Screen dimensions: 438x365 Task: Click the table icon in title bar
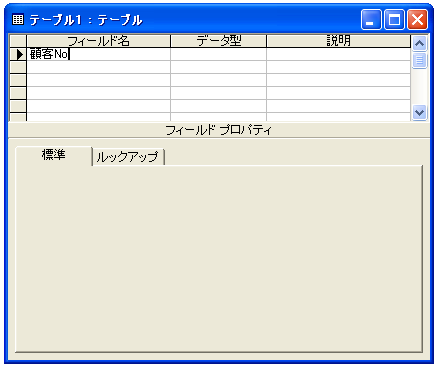(x=18, y=20)
